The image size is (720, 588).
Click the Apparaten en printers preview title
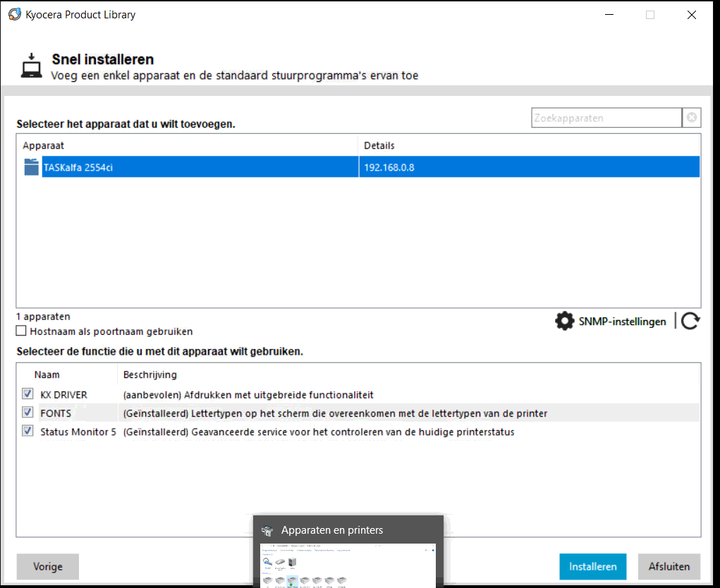point(332,530)
